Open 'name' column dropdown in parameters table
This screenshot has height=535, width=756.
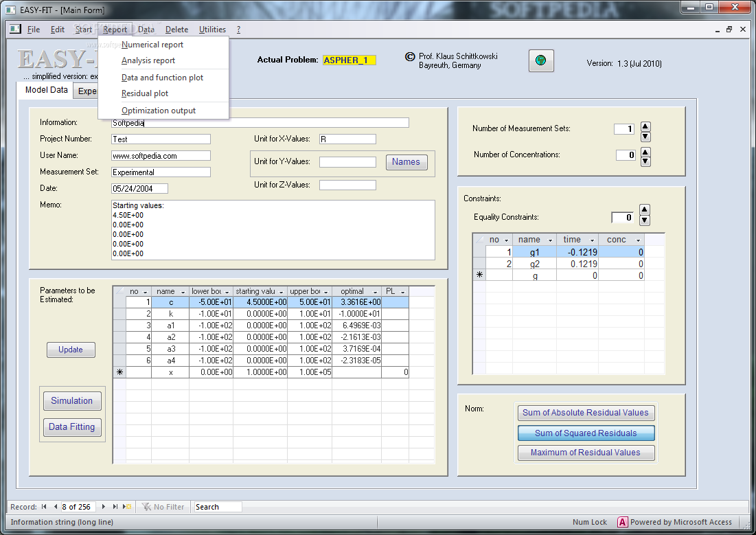pos(183,292)
